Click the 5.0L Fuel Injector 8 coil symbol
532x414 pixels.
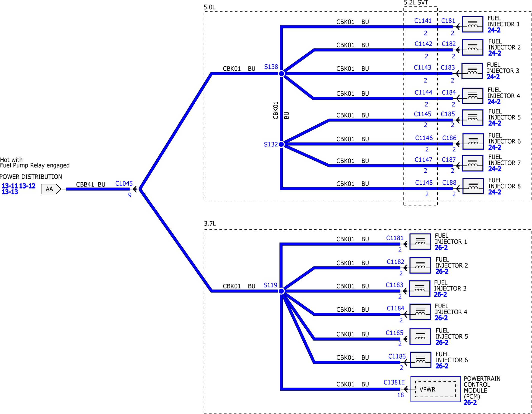(473, 186)
